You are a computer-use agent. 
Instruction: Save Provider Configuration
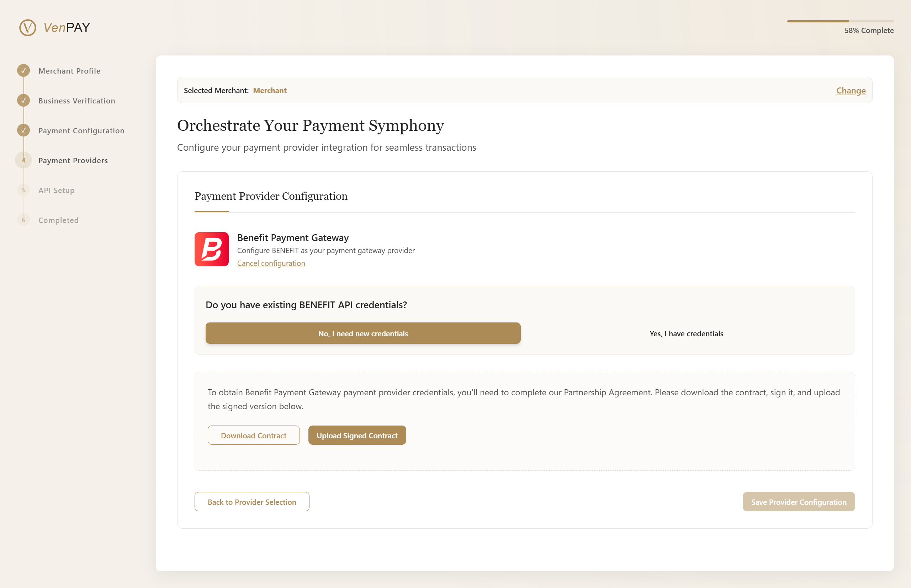pos(798,502)
